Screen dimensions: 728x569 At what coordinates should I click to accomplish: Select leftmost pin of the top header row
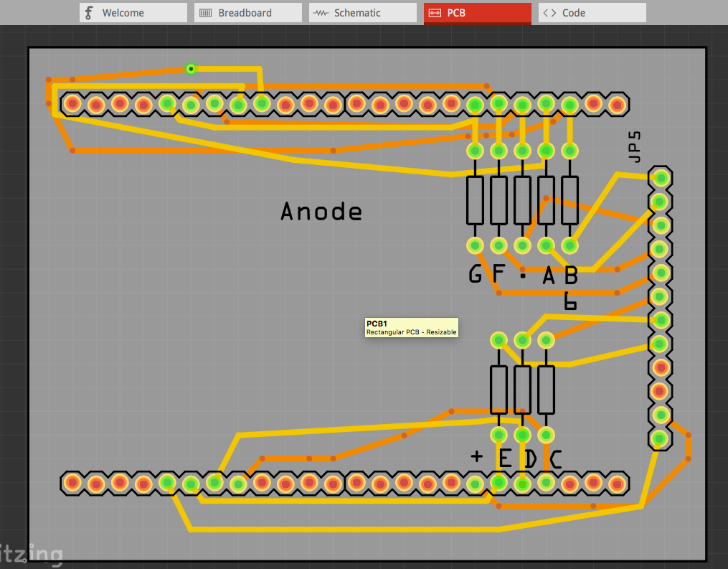click(72, 105)
